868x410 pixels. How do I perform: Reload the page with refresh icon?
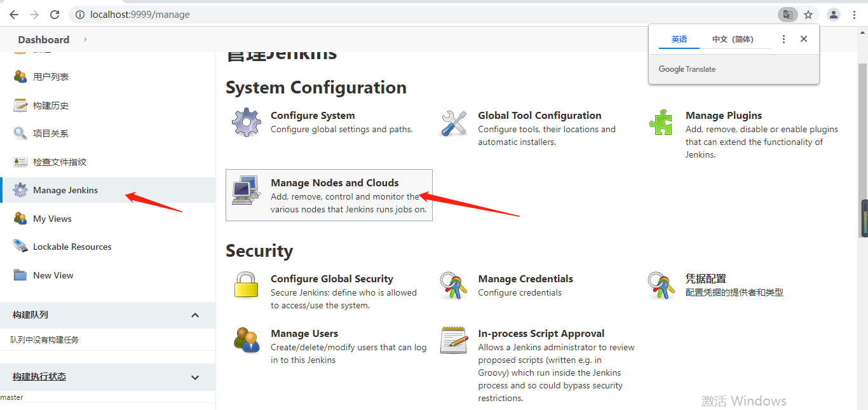point(55,14)
